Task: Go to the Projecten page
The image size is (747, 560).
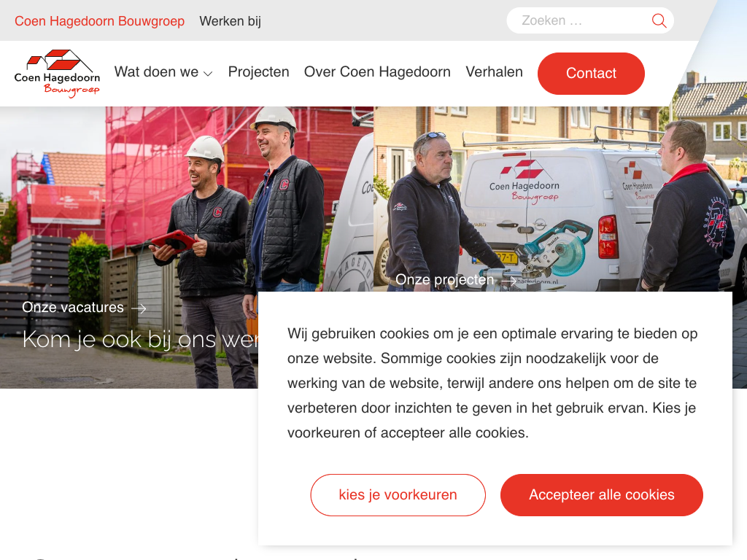Action: (259, 72)
